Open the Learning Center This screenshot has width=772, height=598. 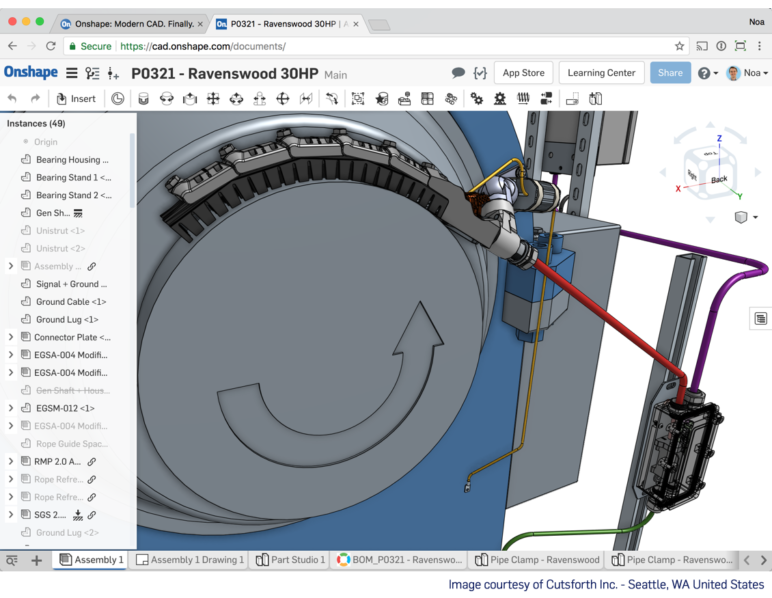click(601, 73)
